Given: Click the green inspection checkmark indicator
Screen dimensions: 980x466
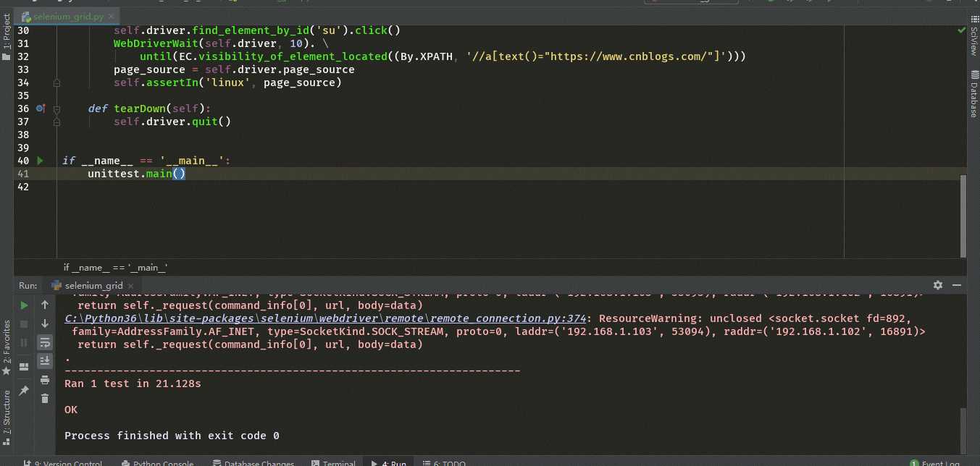Looking at the screenshot, I should [x=961, y=31].
